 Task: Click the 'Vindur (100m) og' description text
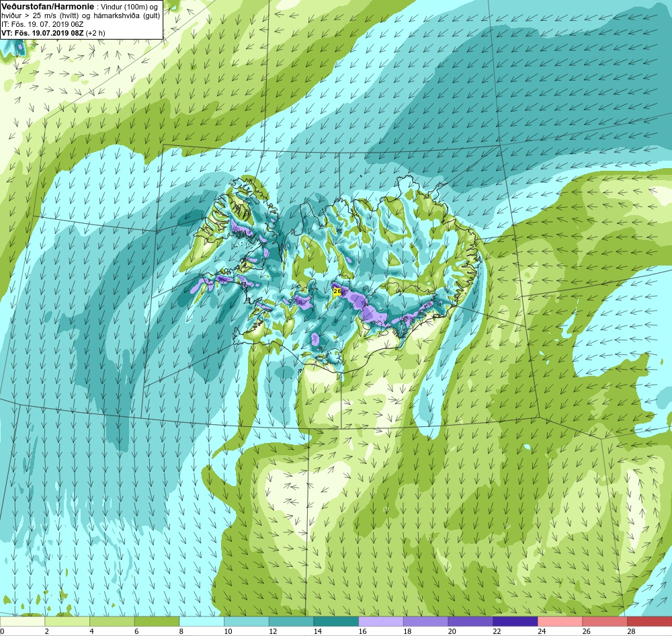[x=128, y=7]
